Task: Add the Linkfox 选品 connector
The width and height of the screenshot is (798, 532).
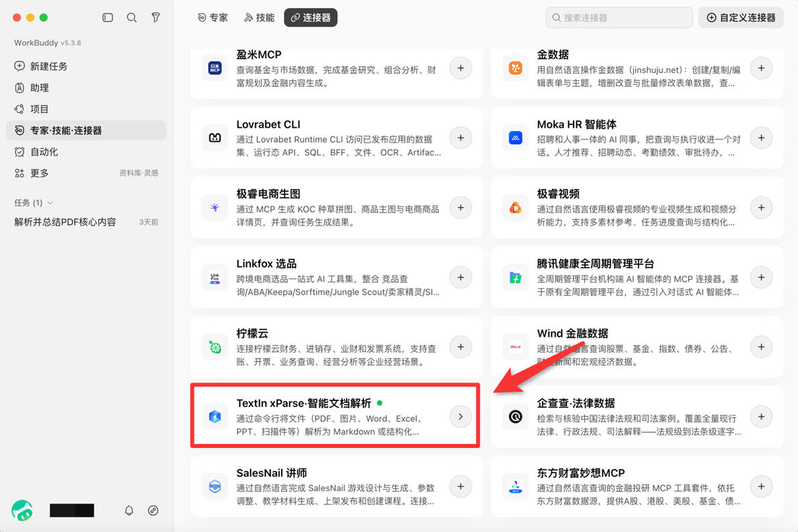Action: tap(461, 277)
